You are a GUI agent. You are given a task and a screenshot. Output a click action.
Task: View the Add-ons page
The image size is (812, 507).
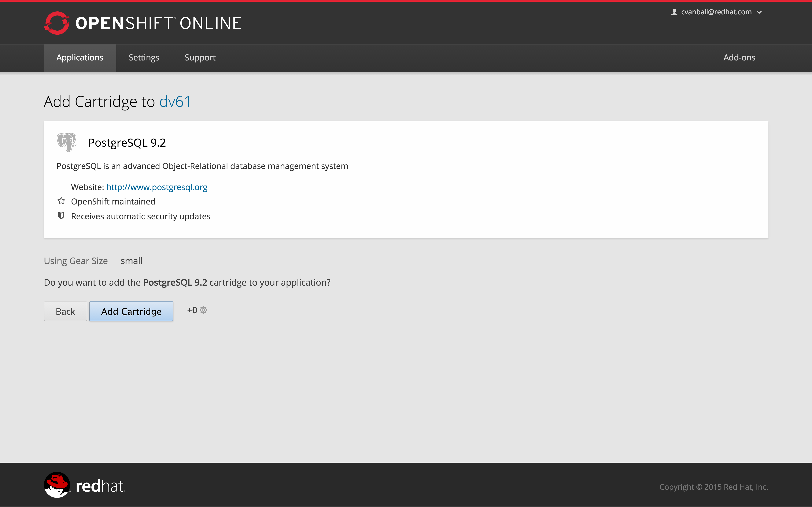(x=739, y=57)
